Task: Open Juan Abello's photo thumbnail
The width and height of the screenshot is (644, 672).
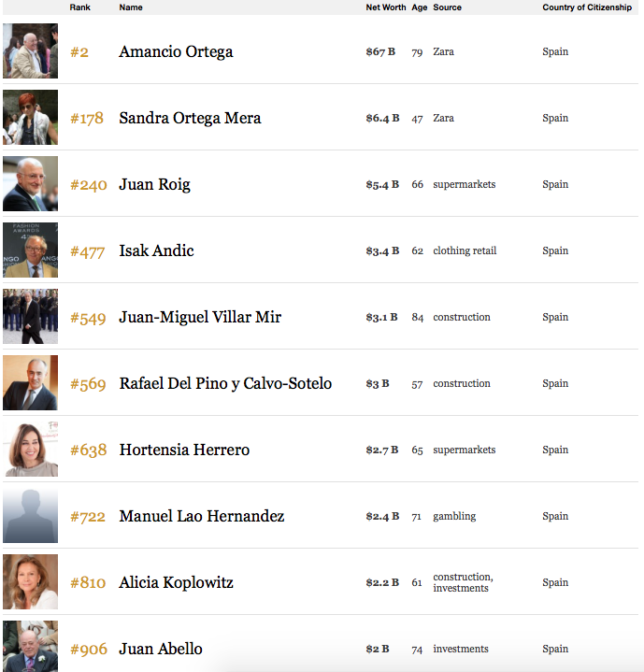Action: (30, 646)
